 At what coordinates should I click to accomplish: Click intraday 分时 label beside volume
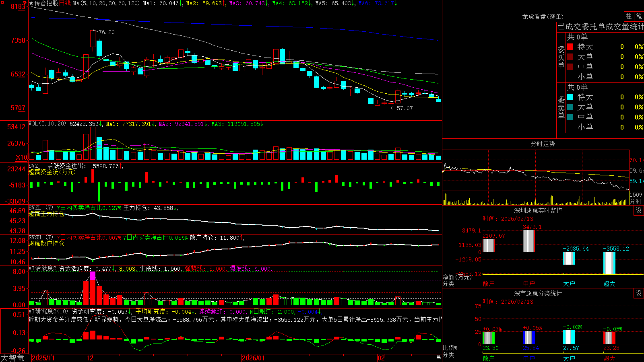click(x=636, y=202)
